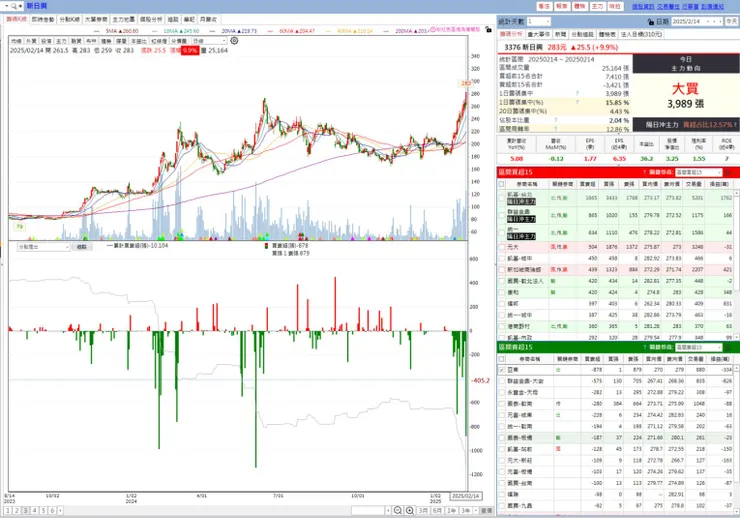This screenshot has height=518, width=740.
Task: Open 關鍵券商 dropdown in buy panel
Action: [699, 172]
